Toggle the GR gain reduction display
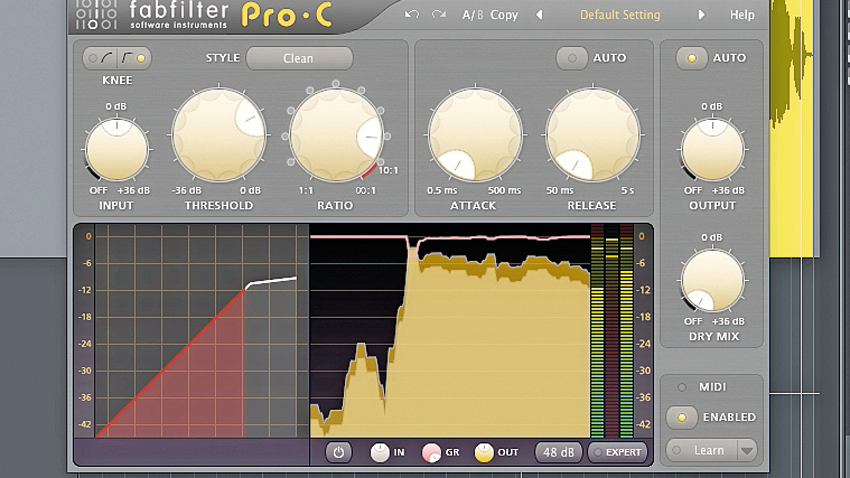The image size is (850, 478). pyautogui.click(x=432, y=453)
